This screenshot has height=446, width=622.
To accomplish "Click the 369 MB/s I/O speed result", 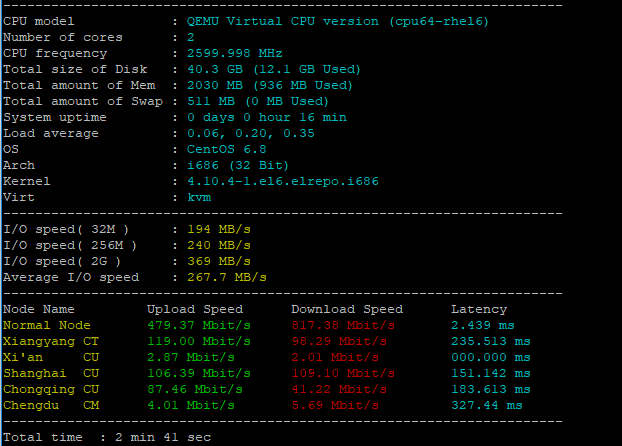I will click(219, 261).
